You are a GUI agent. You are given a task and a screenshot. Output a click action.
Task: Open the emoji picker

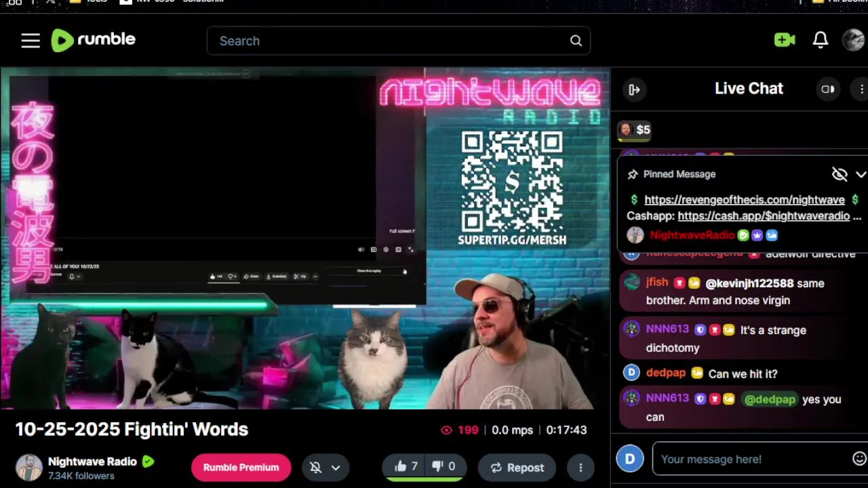click(859, 459)
